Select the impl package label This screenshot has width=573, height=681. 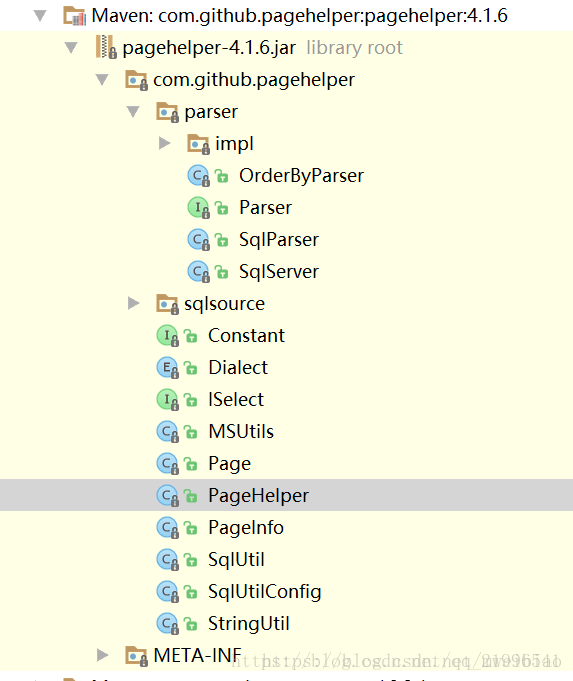235,144
